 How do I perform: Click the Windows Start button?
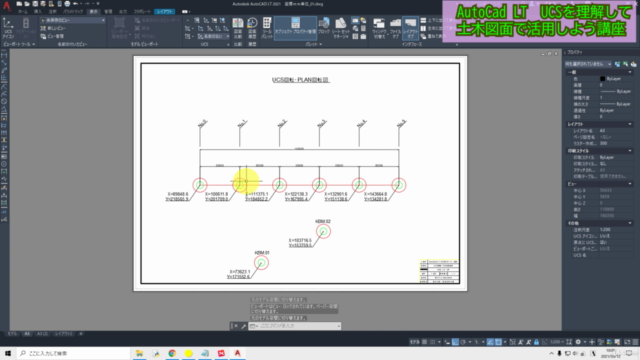(x=8, y=353)
